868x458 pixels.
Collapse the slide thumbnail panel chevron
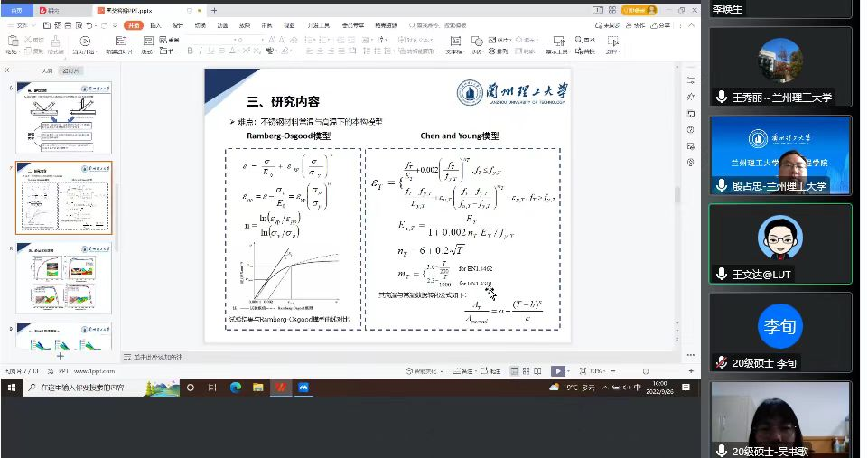[7, 70]
